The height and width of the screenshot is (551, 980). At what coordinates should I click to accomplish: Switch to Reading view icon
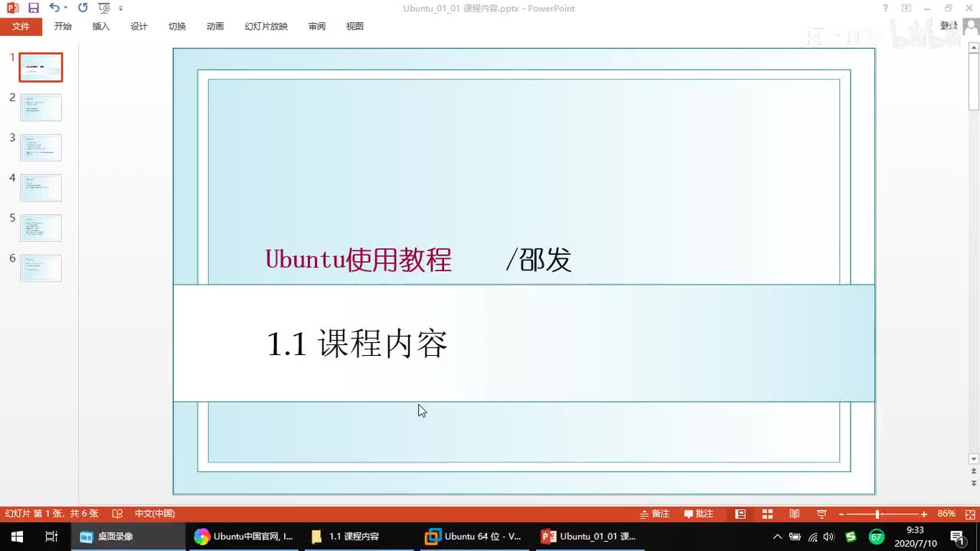pyautogui.click(x=795, y=514)
